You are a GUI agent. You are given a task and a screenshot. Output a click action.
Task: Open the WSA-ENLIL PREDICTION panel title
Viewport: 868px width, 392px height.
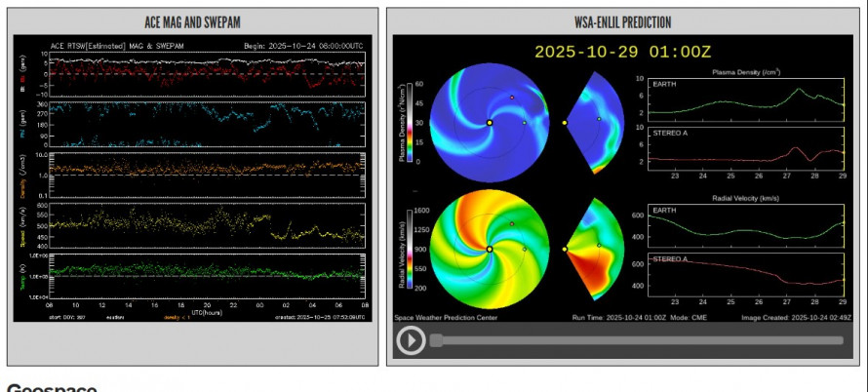[620, 21]
